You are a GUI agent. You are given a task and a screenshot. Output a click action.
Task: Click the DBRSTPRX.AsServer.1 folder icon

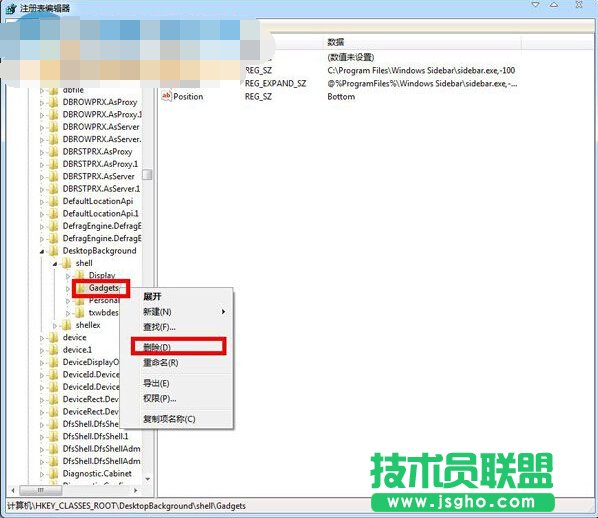point(54,189)
